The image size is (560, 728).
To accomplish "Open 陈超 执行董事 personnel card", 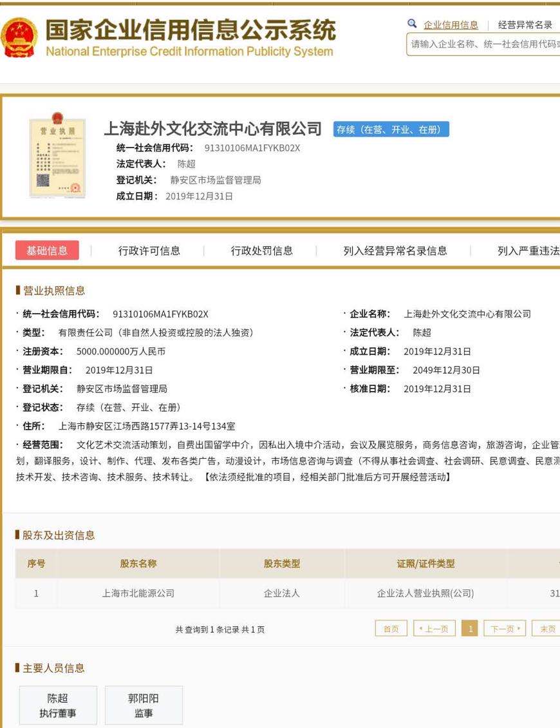I will 58,705.
